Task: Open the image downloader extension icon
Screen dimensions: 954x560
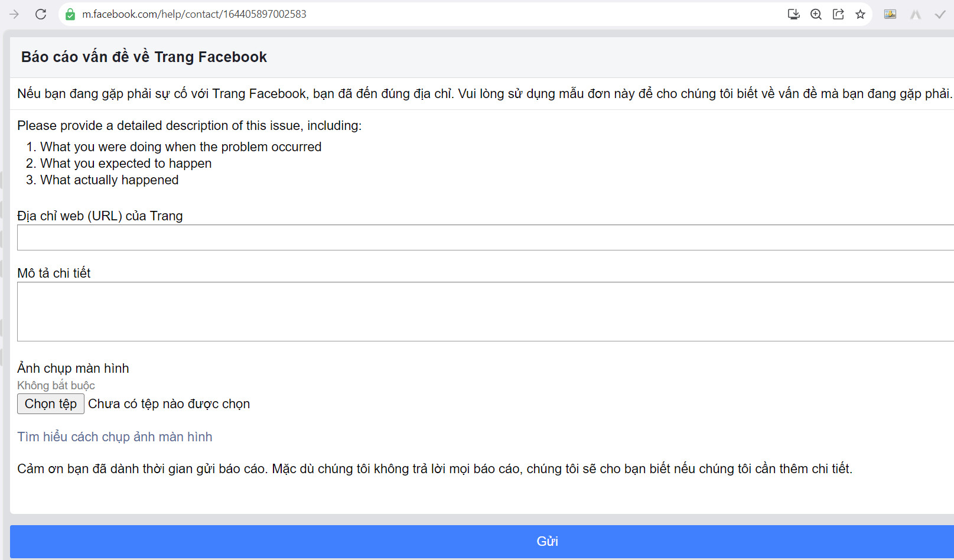Action: point(890,14)
